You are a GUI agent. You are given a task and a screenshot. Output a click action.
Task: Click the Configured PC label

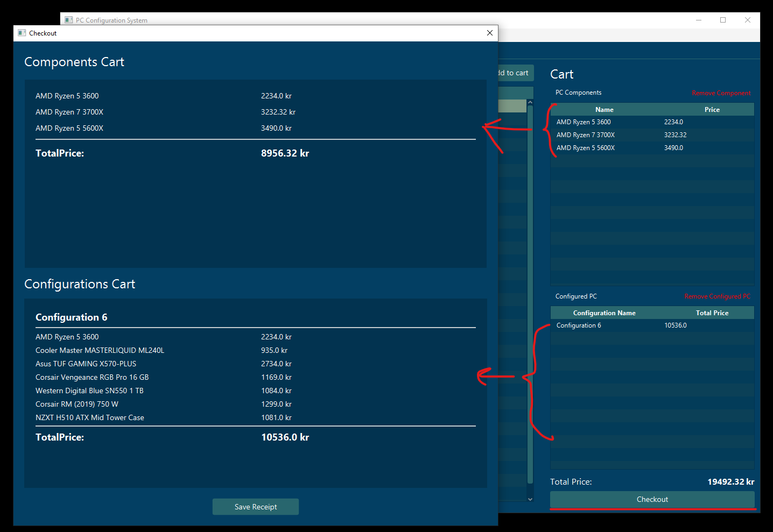click(x=576, y=296)
